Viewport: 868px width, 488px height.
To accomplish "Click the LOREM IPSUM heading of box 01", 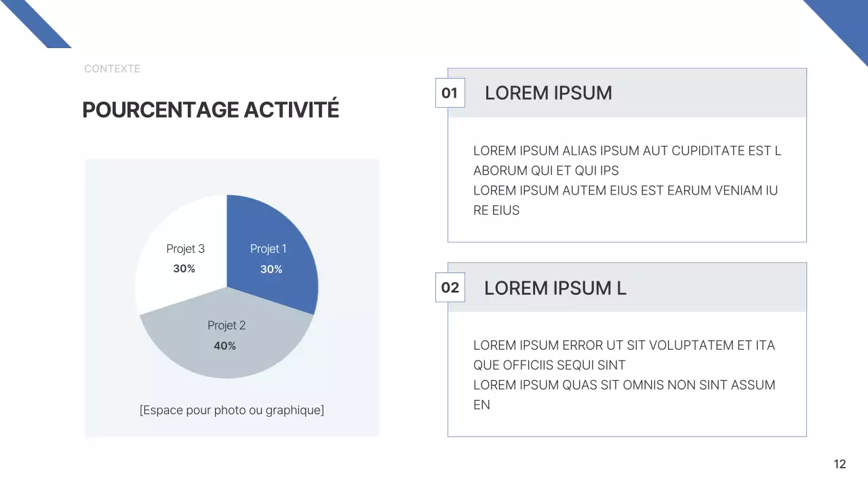I will pos(548,94).
